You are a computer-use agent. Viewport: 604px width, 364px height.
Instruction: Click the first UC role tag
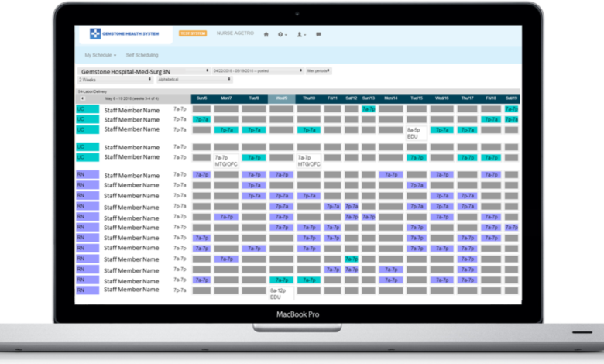pos(87,109)
